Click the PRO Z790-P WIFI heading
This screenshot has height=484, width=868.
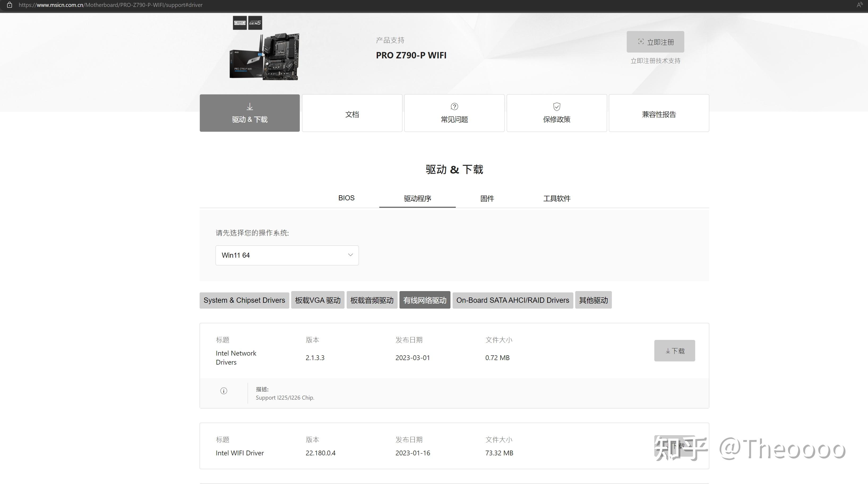(x=411, y=55)
